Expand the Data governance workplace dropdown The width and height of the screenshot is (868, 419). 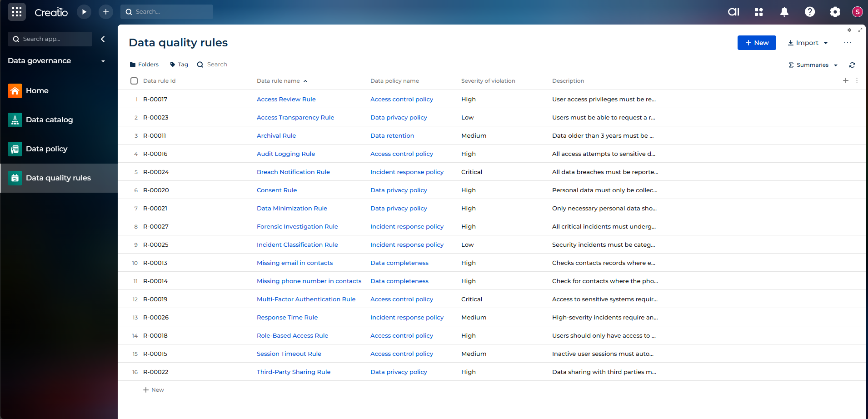coord(103,61)
